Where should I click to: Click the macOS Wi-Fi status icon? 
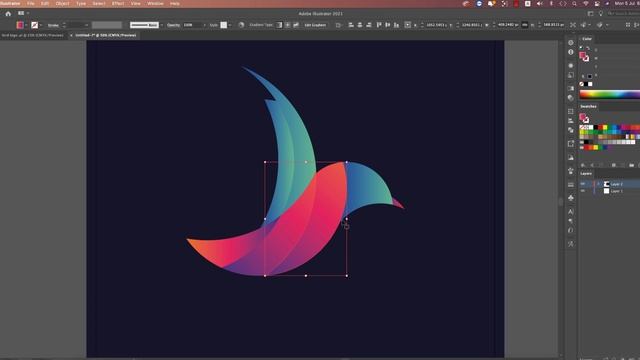tap(586, 3)
